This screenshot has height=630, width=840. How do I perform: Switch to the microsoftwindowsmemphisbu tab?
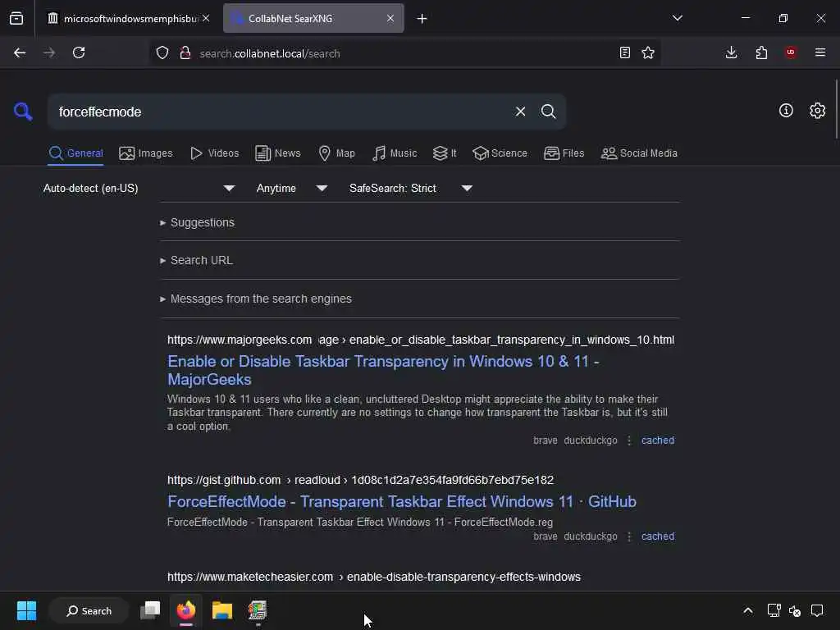(x=127, y=19)
